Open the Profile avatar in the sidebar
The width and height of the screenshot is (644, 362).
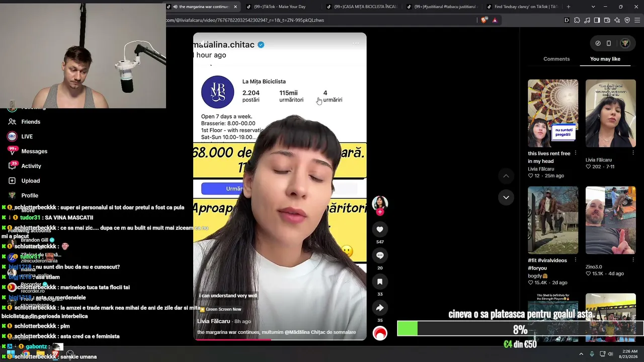12,195
